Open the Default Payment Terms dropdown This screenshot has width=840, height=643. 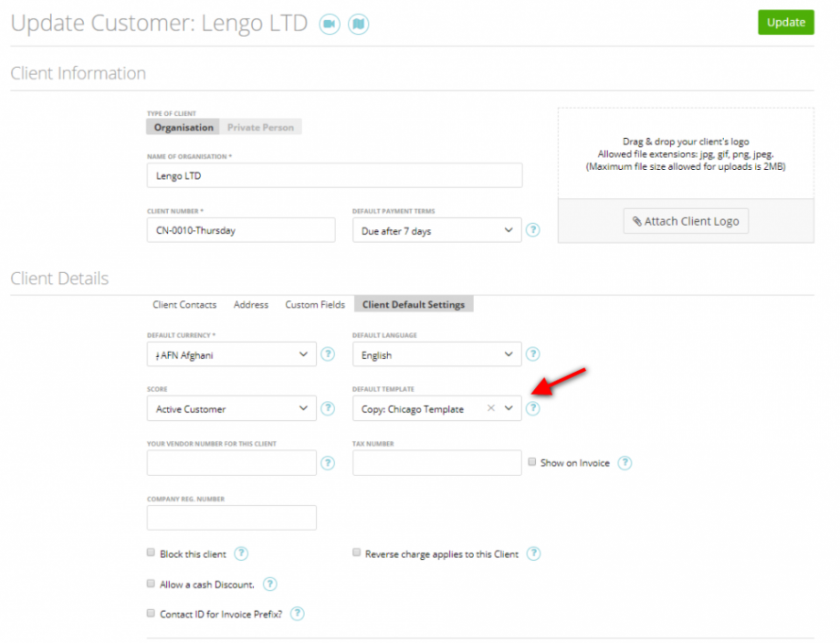click(x=436, y=230)
